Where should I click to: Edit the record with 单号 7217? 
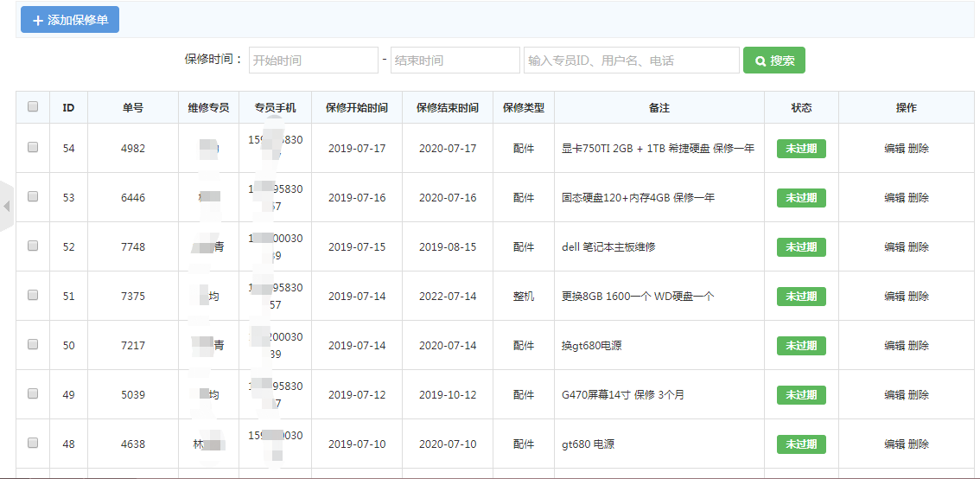(894, 345)
